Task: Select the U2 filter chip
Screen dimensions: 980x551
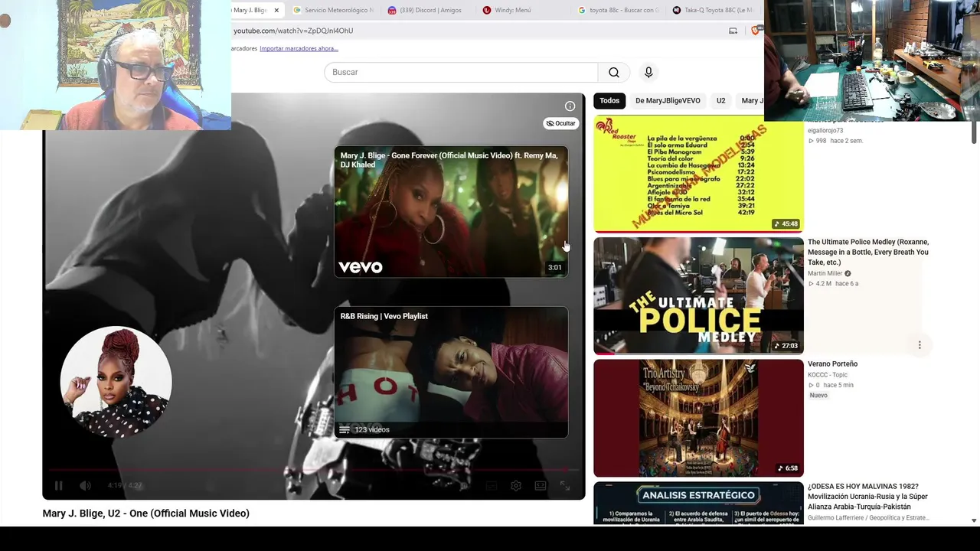Action: pos(720,100)
